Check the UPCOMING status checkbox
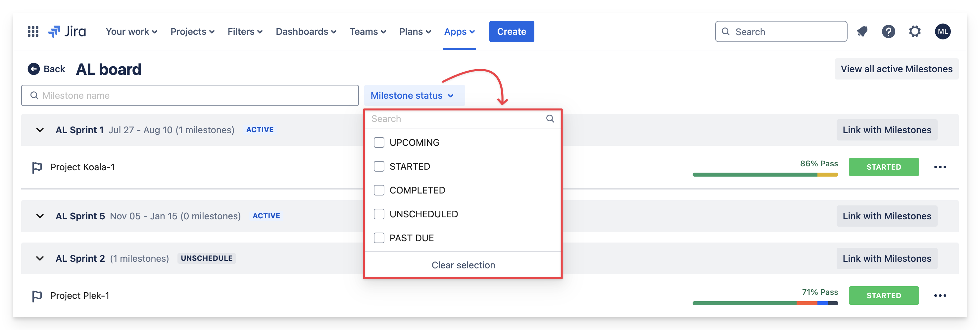The height and width of the screenshot is (330, 980). (379, 143)
